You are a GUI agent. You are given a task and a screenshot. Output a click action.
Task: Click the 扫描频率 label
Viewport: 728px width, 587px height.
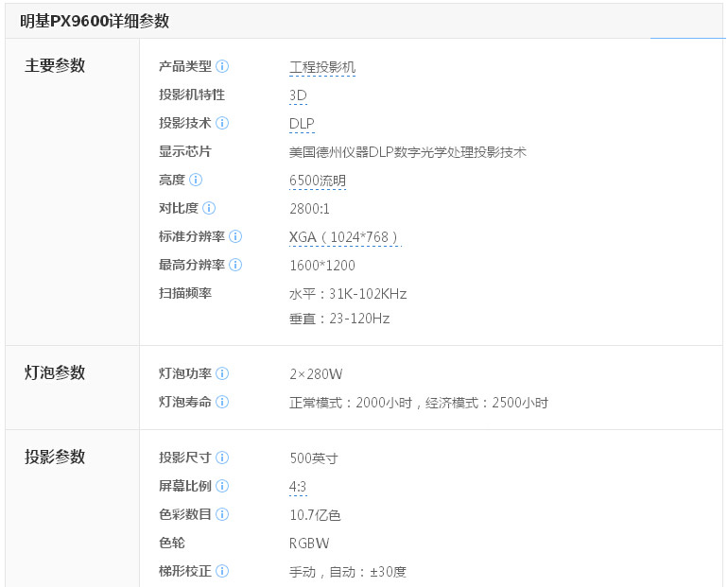coord(185,293)
